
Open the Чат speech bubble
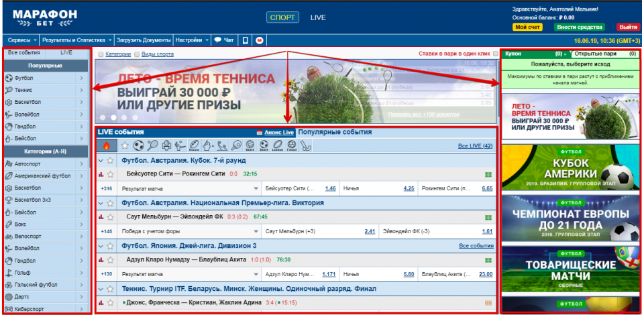pyautogui.click(x=223, y=40)
